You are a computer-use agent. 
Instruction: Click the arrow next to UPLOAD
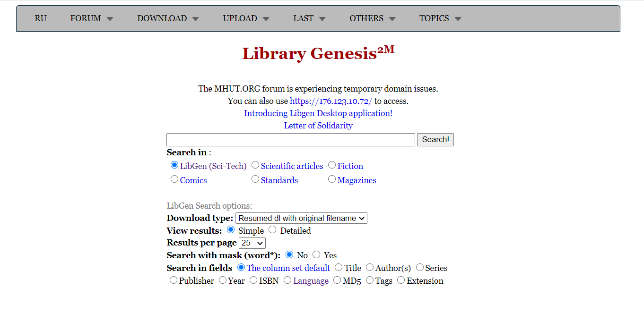pos(266,19)
